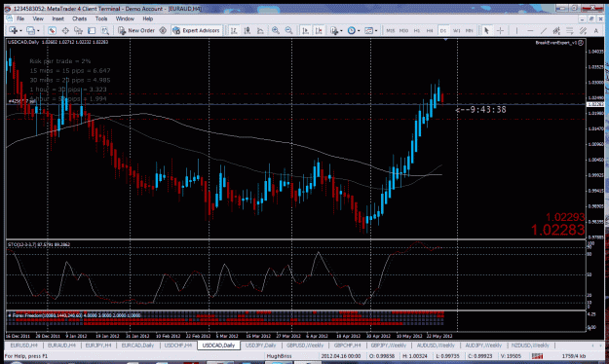Image resolution: width=609 pixels, height=364 pixels.
Task: Toggle the Data Window crosshair icon
Action: [65, 30]
